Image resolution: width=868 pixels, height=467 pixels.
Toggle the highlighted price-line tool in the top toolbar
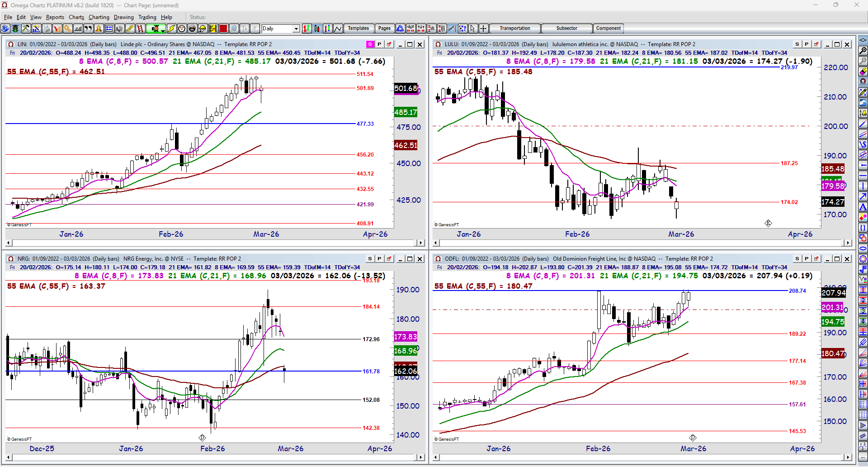click(x=452, y=29)
